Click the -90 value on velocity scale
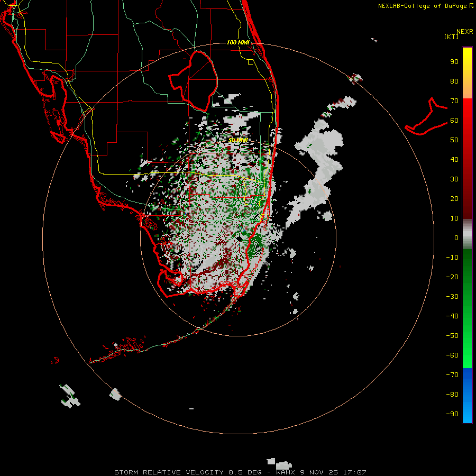Image resolution: width=476 pixels, height=476 pixels. pyautogui.click(x=452, y=414)
